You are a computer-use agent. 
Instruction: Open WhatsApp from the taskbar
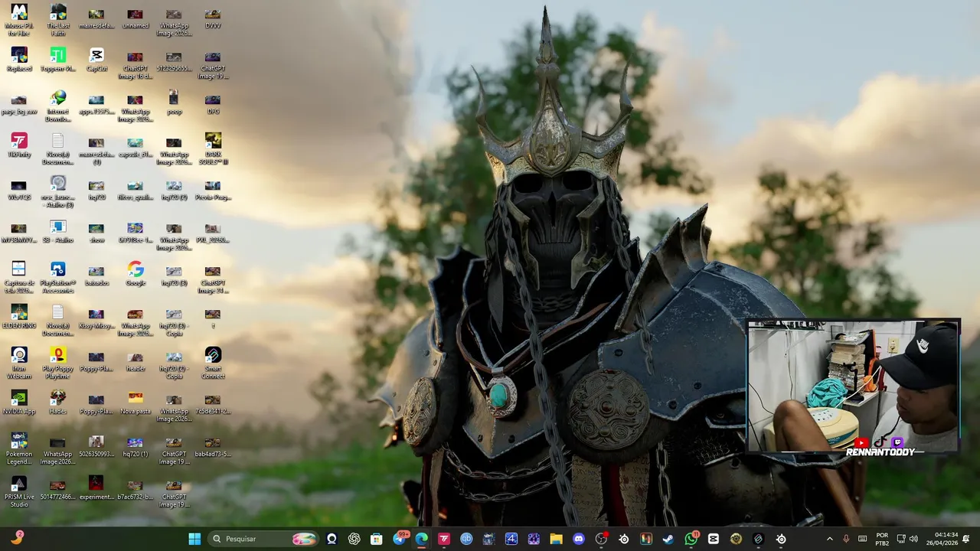point(691,539)
